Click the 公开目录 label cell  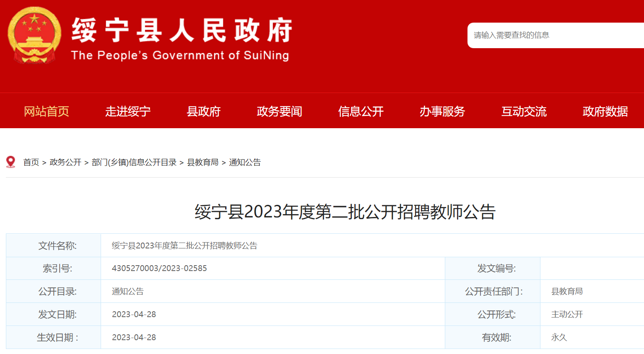54,291
